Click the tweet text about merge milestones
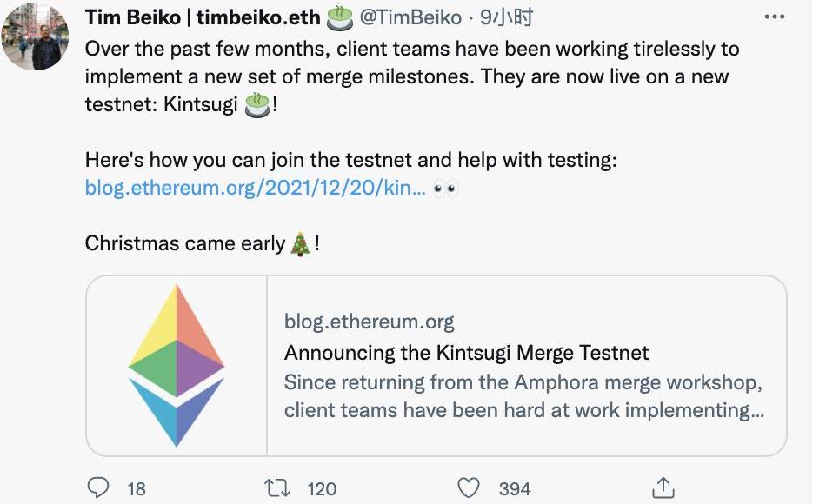Image resolution: width=826 pixels, height=504 pixels. (x=409, y=76)
